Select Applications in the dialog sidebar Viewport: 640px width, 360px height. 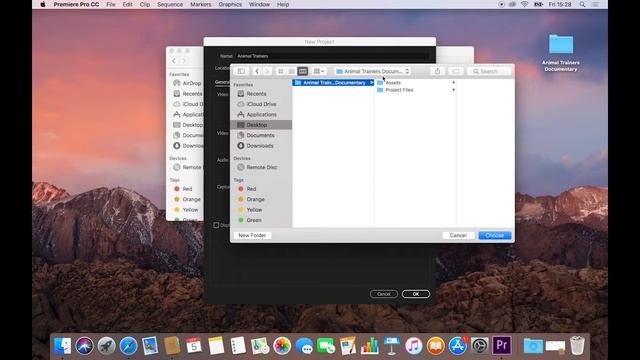click(261, 114)
